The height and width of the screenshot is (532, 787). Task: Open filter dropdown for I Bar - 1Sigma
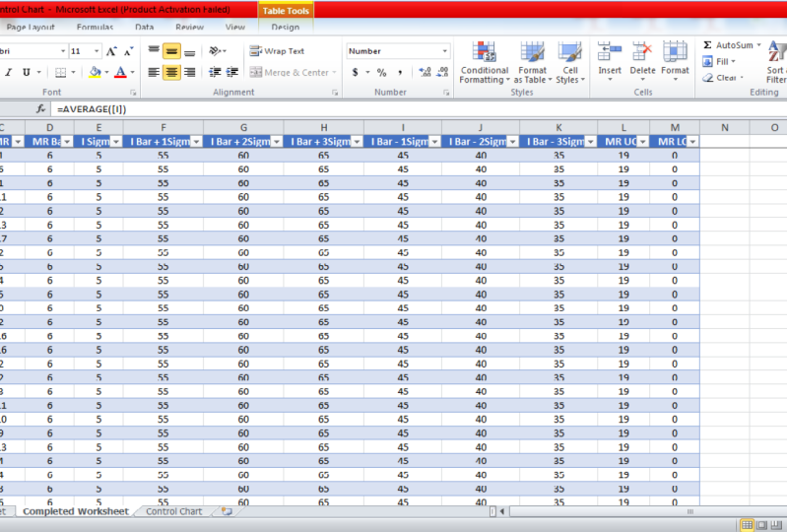pyautogui.click(x=434, y=142)
